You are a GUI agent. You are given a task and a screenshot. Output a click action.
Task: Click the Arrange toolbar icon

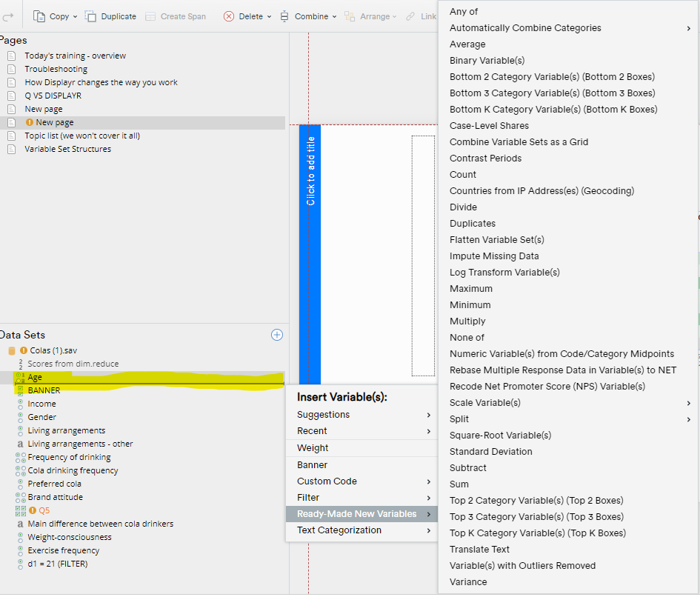pyautogui.click(x=350, y=16)
